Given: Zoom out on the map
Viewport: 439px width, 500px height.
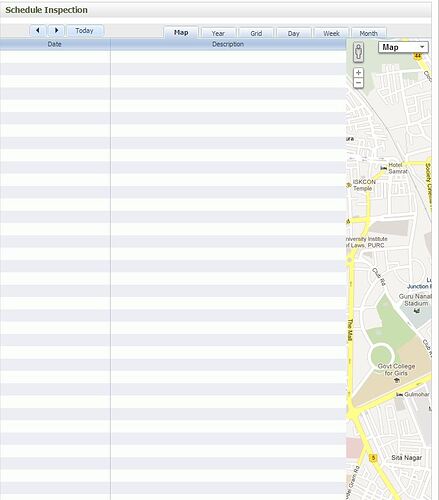Looking at the screenshot, I should pyautogui.click(x=358, y=83).
